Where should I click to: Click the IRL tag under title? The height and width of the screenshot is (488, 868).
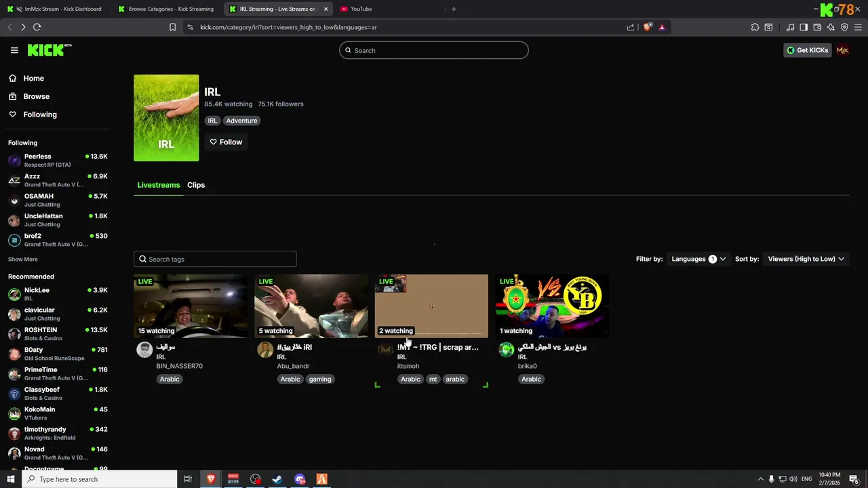212,121
